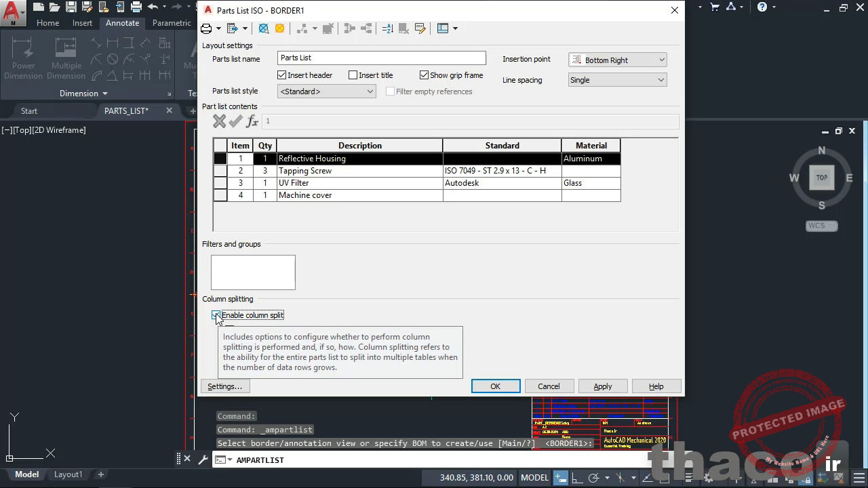Click the Glass material cell
The image size is (868, 488).
(591, 183)
